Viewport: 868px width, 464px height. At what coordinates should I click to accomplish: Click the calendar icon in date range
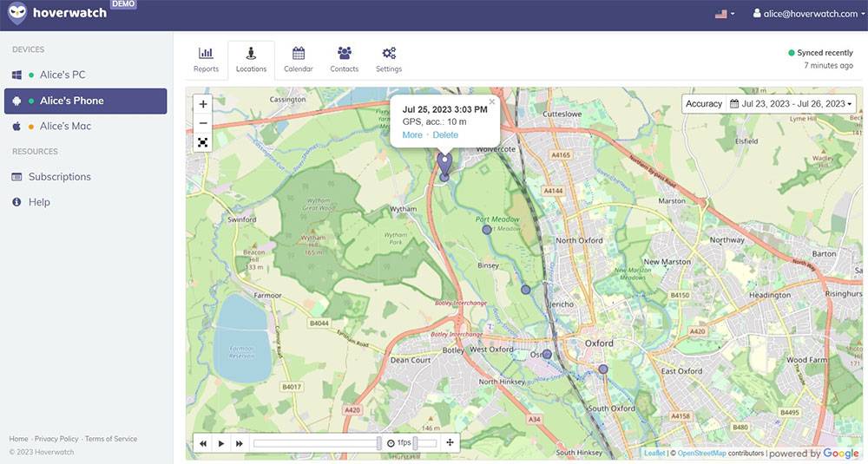click(x=734, y=103)
